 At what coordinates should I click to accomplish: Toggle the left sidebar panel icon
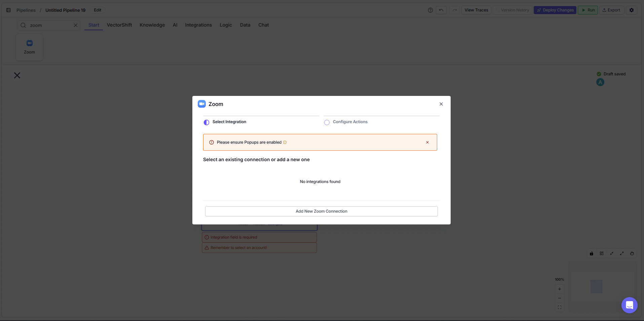point(8,10)
